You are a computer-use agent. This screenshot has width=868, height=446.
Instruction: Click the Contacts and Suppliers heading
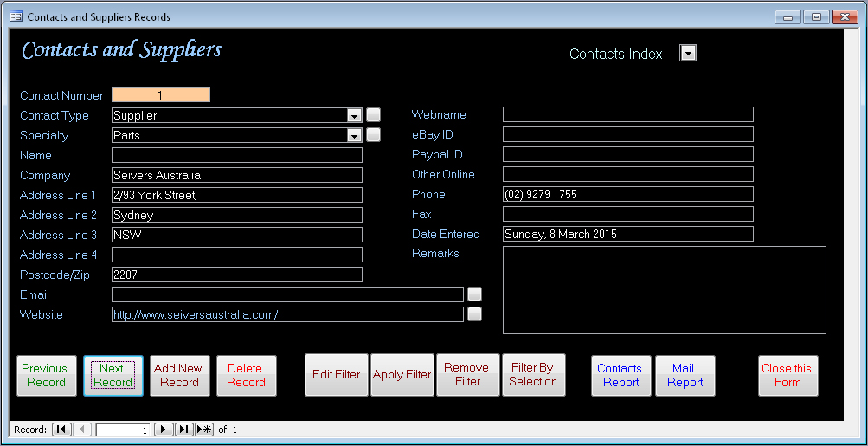[x=122, y=50]
